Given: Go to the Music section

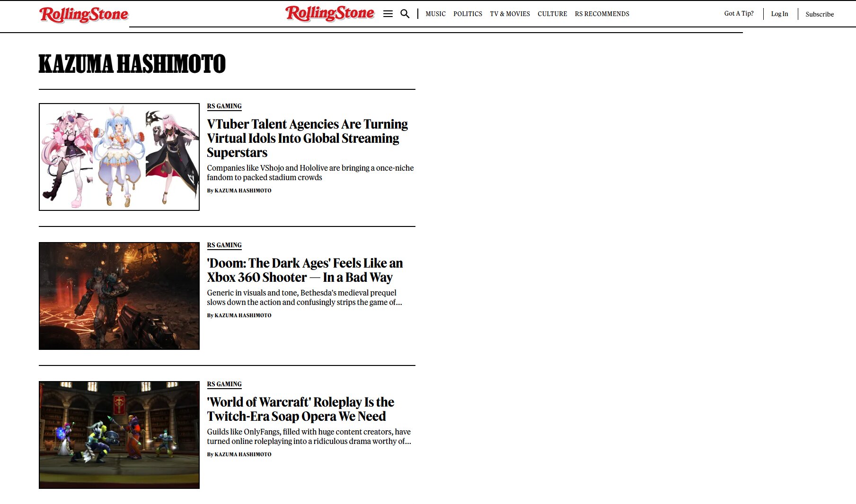Looking at the screenshot, I should [x=435, y=14].
